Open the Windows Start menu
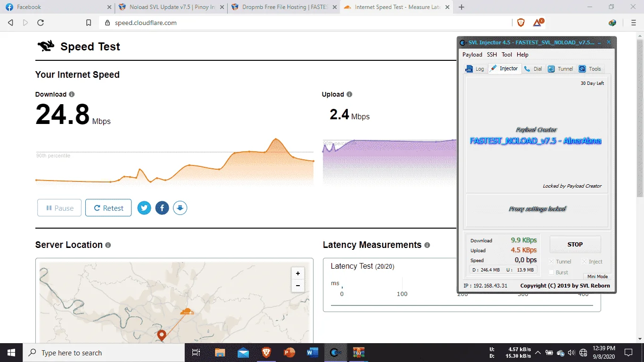Screen dimensions: 644x362 (x=11, y=353)
